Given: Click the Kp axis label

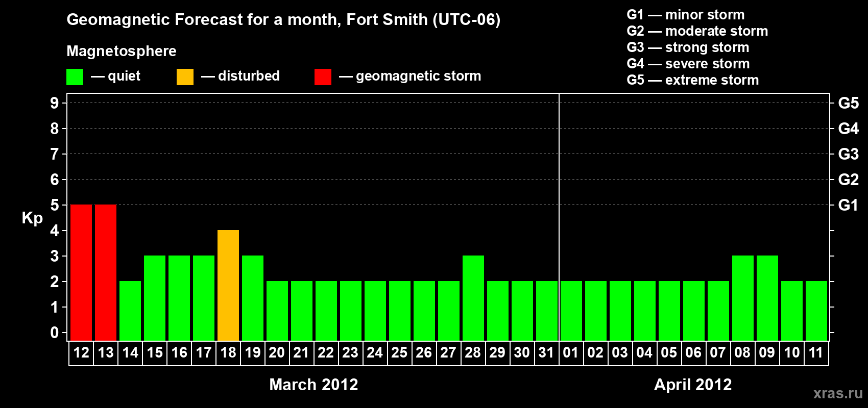Looking at the screenshot, I should [x=32, y=218].
